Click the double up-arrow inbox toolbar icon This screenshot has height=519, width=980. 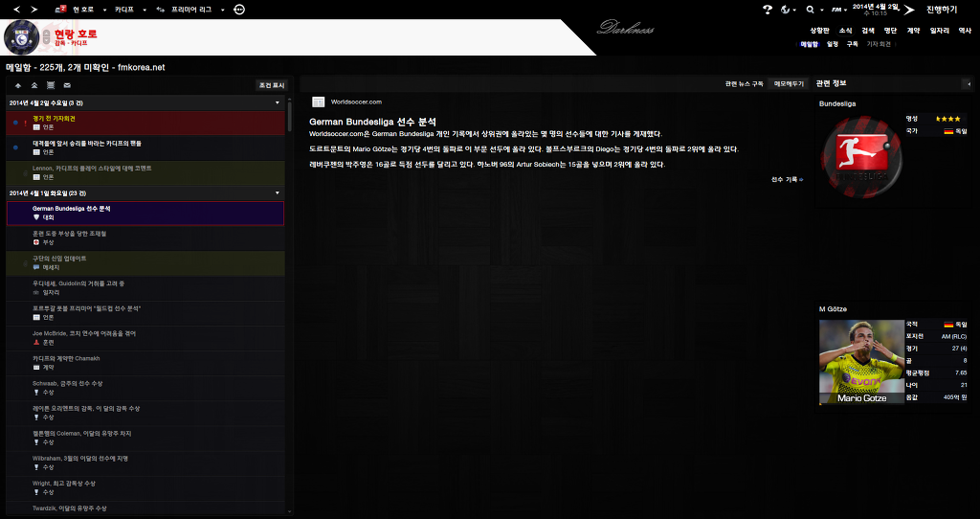tap(34, 85)
